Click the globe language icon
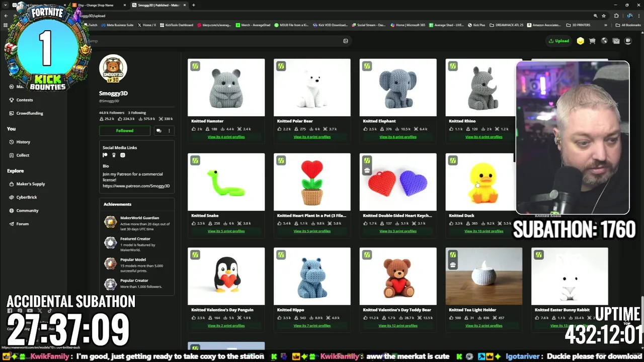Viewport: 644px width, 362px height. 604,41
